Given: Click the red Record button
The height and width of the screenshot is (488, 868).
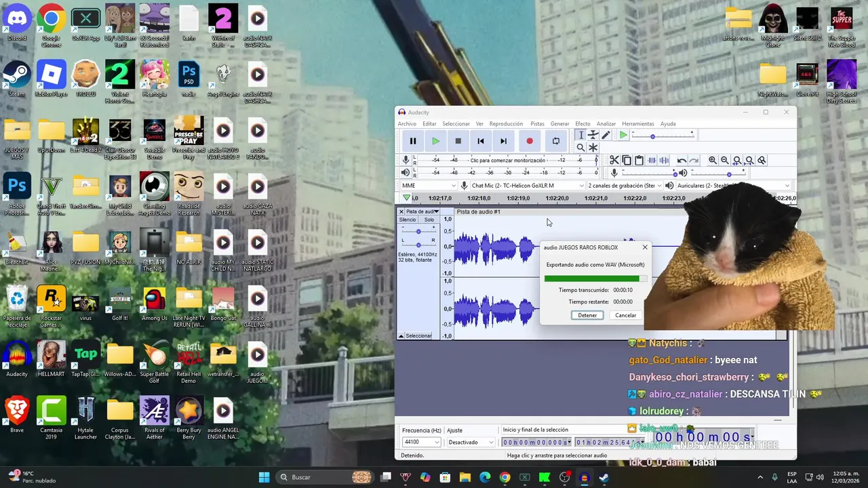Looking at the screenshot, I should tap(530, 141).
